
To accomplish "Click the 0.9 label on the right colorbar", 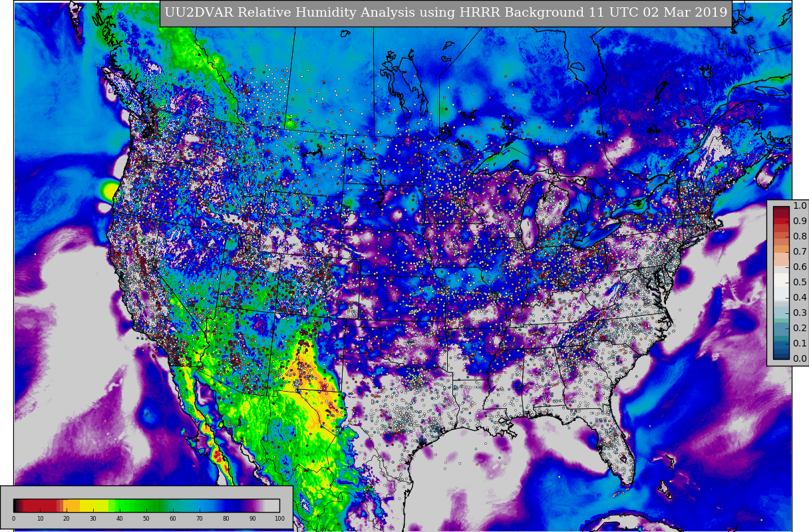I will tap(800, 221).
